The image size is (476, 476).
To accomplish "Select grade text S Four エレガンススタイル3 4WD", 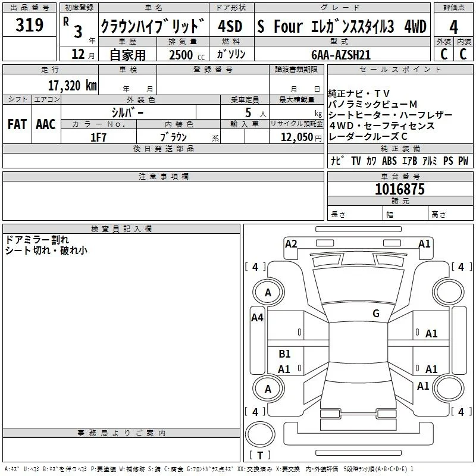I will [x=342, y=26].
